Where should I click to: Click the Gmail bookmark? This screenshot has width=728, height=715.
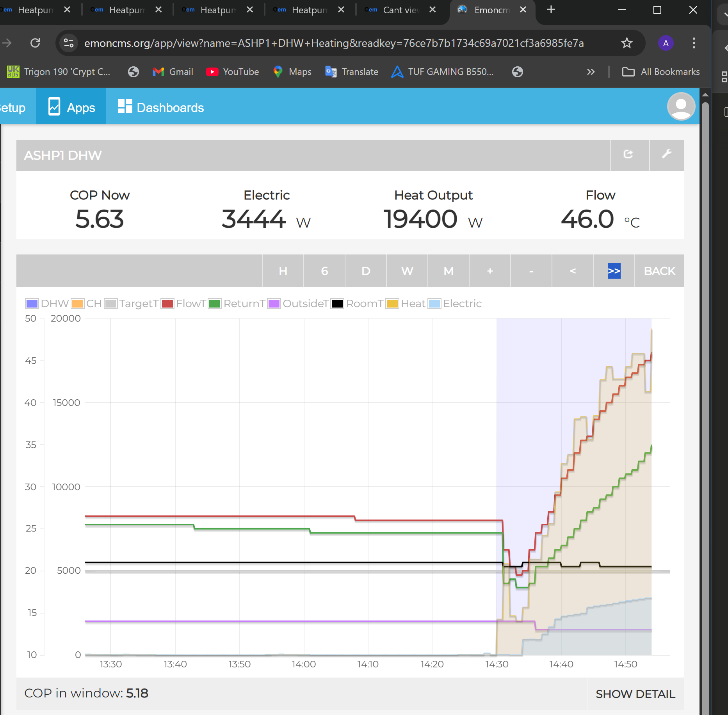pyautogui.click(x=173, y=72)
